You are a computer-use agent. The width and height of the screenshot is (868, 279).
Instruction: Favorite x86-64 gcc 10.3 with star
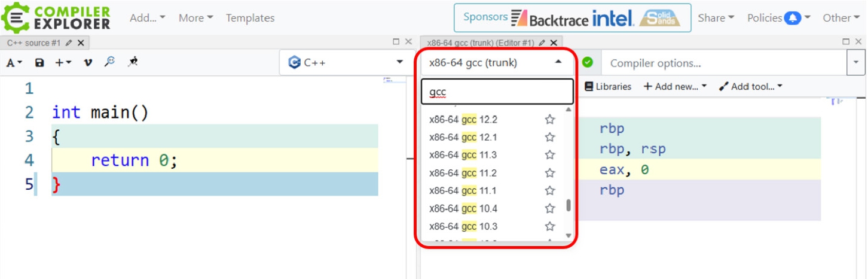pos(550,227)
